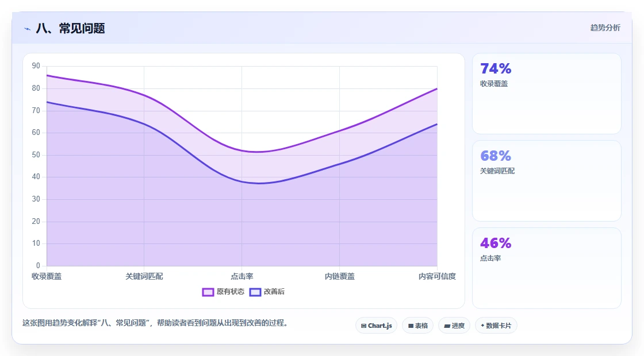Click the 0 y-axis value

click(38, 266)
